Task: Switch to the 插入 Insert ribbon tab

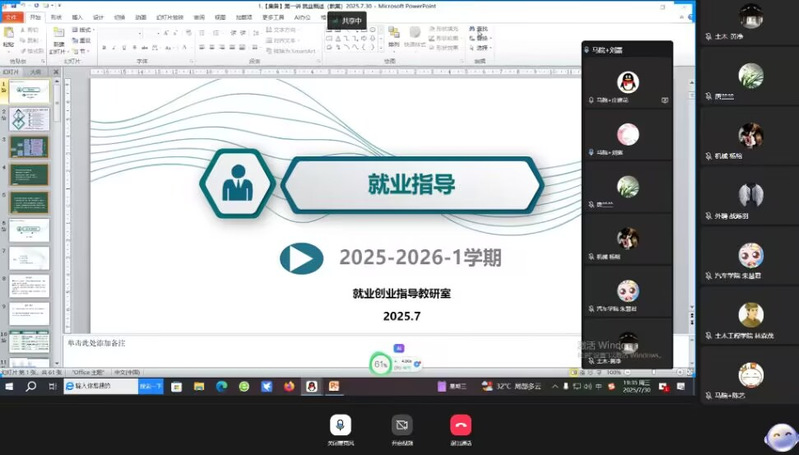Action: [77, 18]
